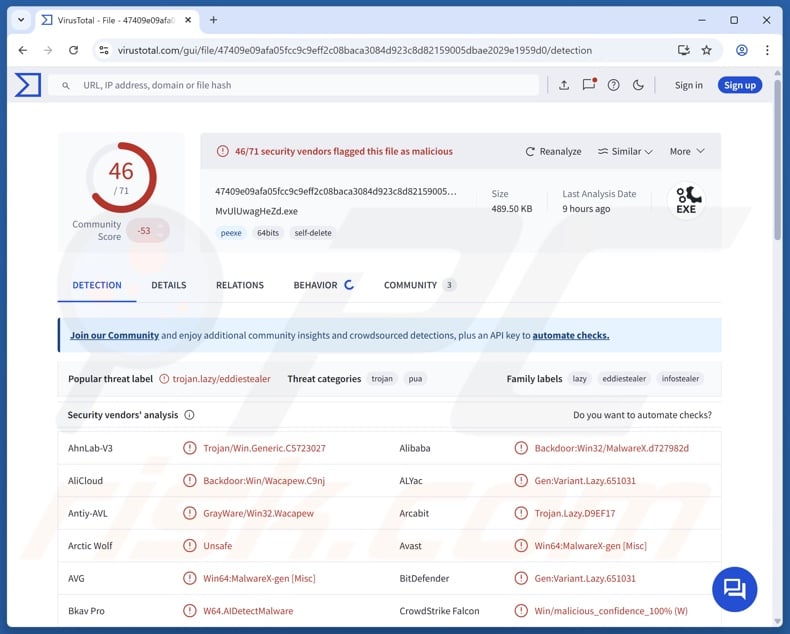Close the VirusTotal browser tab

click(188, 20)
